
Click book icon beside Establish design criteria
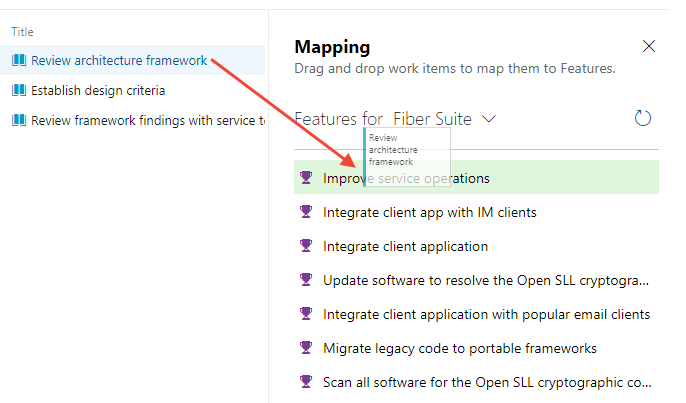[x=19, y=90]
